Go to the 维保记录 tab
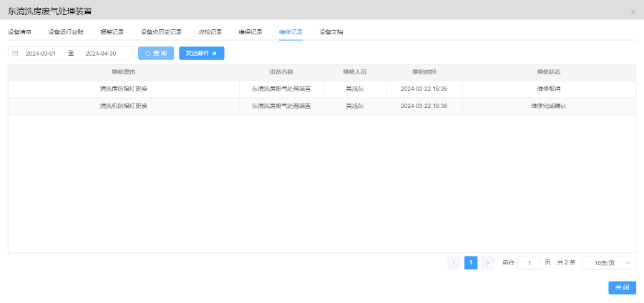This screenshot has height=303, width=644. coord(250,32)
